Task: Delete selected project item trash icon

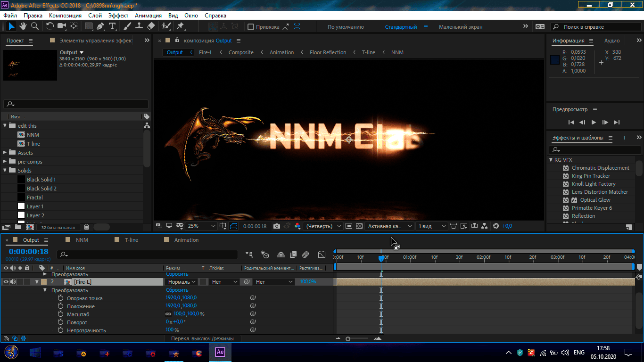Action: (86, 227)
